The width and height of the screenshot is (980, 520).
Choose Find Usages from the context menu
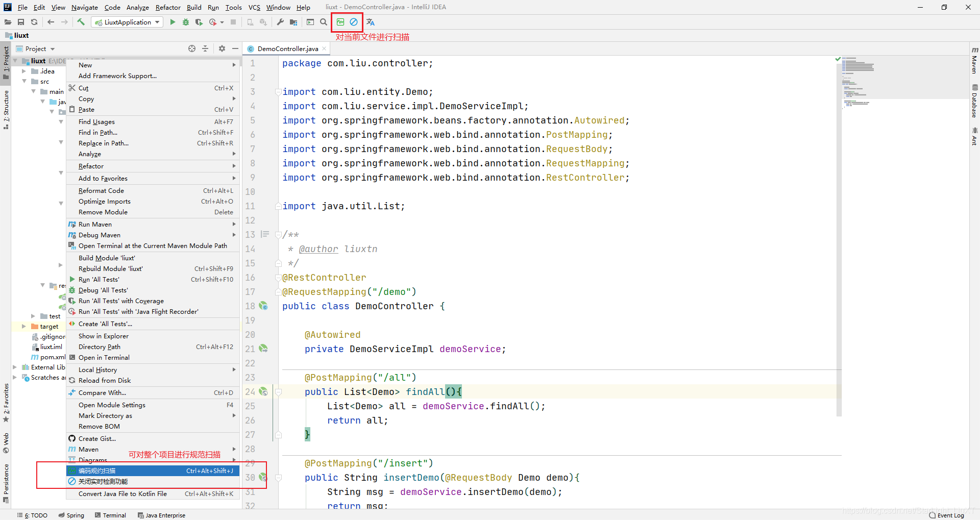(153, 121)
